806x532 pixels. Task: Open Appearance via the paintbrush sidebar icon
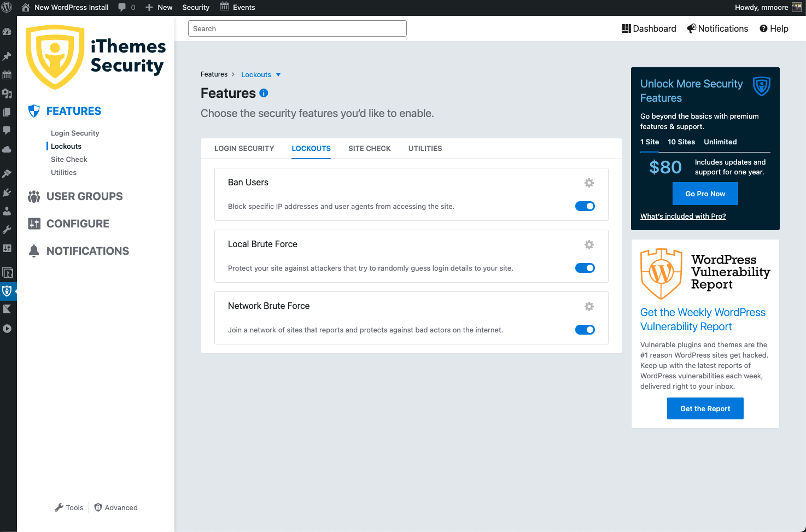(7, 173)
